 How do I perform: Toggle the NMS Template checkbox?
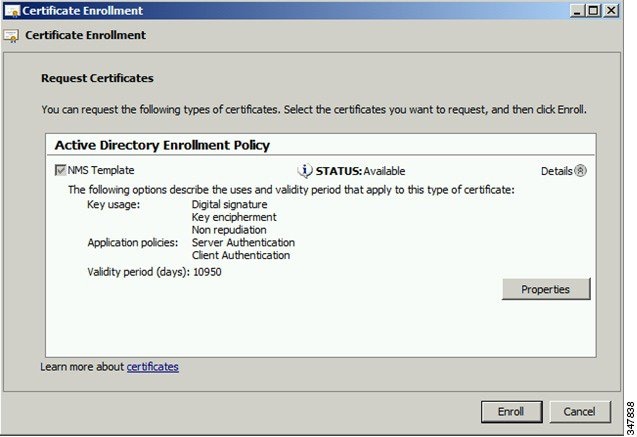pos(60,170)
